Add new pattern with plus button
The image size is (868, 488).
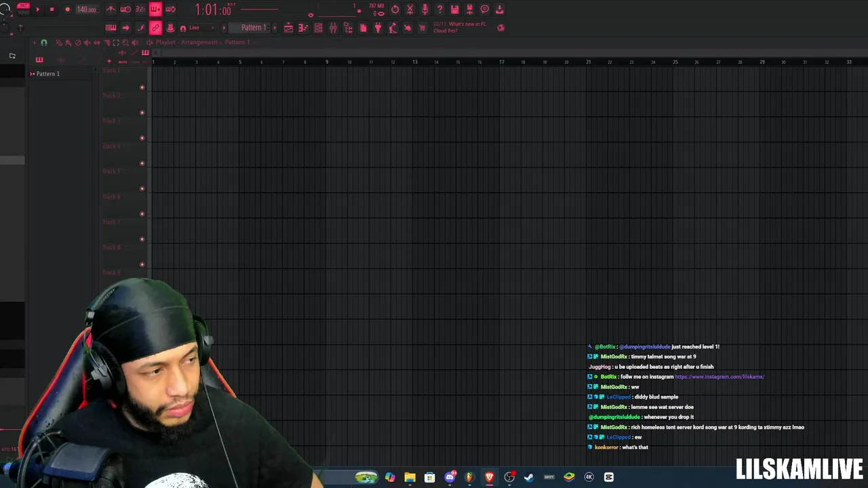coord(275,28)
